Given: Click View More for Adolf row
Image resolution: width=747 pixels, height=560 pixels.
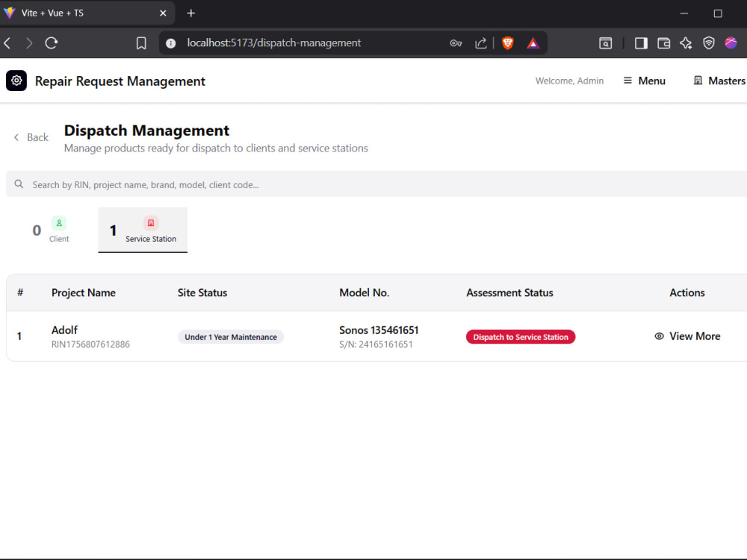Looking at the screenshot, I should pyautogui.click(x=687, y=336).
